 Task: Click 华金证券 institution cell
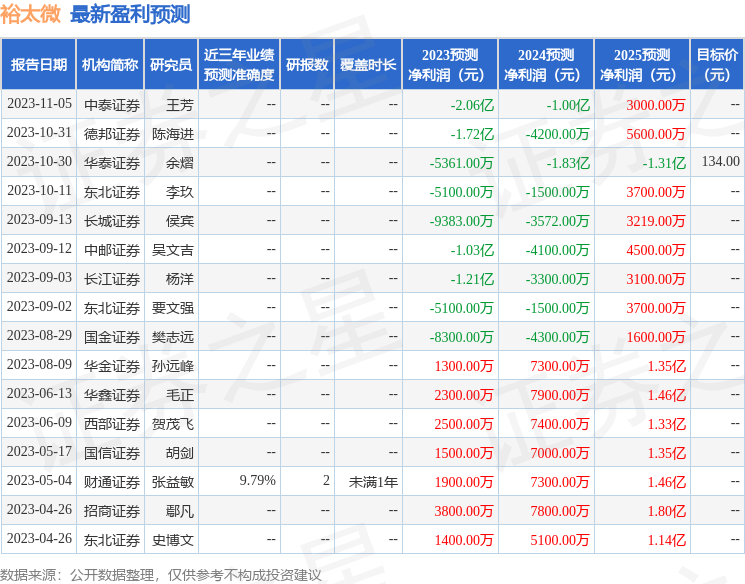pyautogui.click(x=112, y=366)
